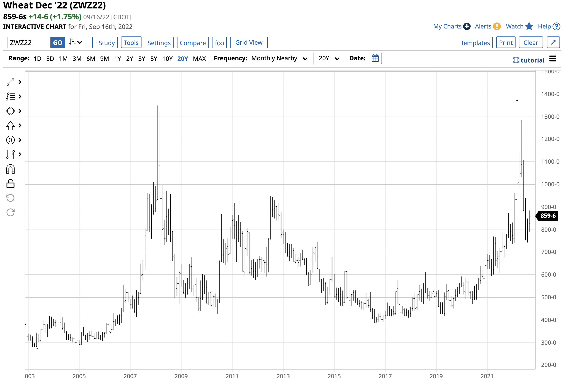580x392 pixels.
Task: Toggle the lock drawings padlock icon
Action: pos(10,184)
